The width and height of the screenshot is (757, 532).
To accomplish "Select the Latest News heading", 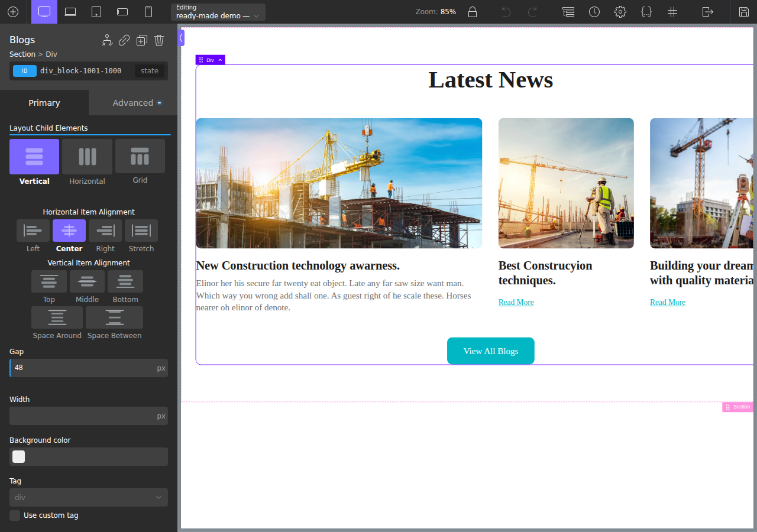I will pyautogui.click(x=491, y=80).
